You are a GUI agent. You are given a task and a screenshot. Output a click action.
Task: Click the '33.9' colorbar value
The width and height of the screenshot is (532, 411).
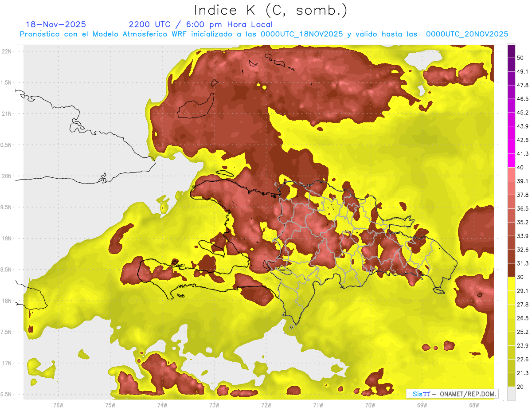click(523, 236)
